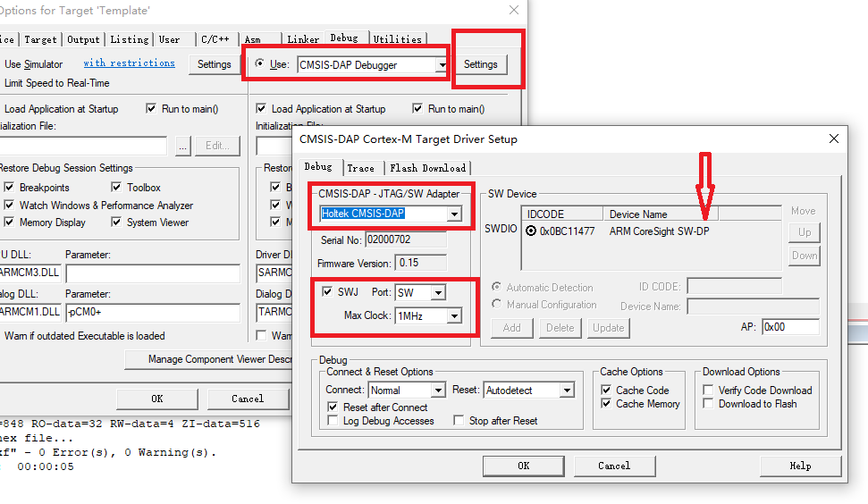Select ARM CoreSight SW-DP device row
The width and height of the screenshot is (868, 504).
[651, 231]
